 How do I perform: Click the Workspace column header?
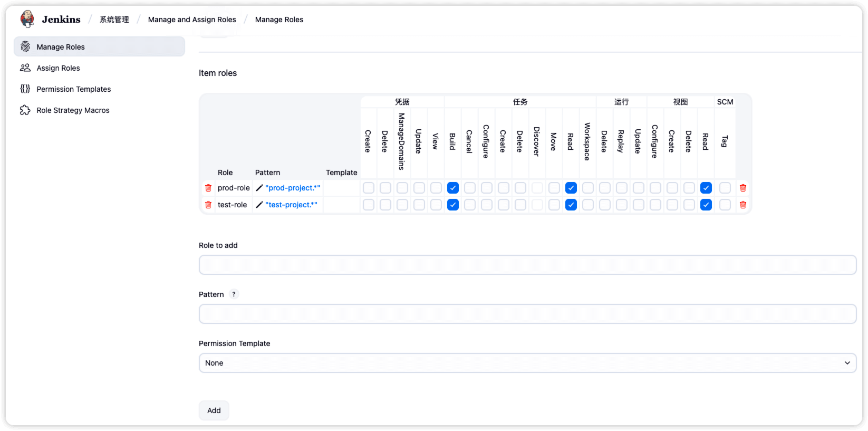[x=587, y=141]
